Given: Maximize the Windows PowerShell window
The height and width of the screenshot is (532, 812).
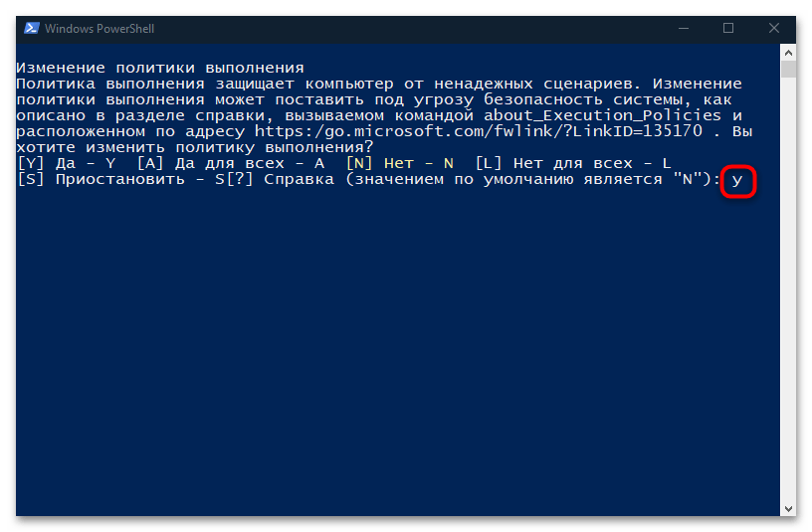Looking at the screenshot, I should point(728,28).
